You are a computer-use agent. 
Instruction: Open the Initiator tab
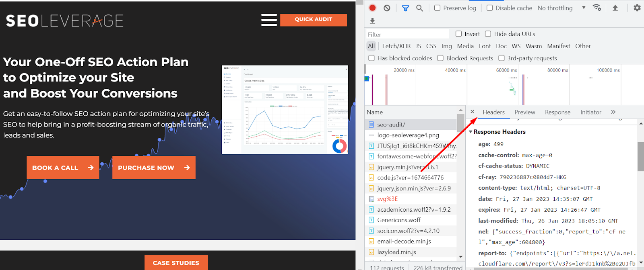pos(591,112)
